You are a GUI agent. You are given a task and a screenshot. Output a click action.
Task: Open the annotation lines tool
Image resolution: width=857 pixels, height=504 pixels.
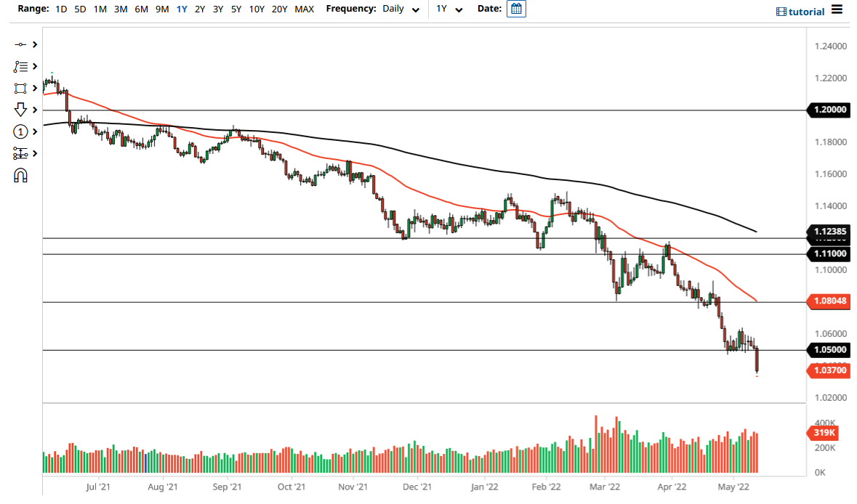pos(20,66)
